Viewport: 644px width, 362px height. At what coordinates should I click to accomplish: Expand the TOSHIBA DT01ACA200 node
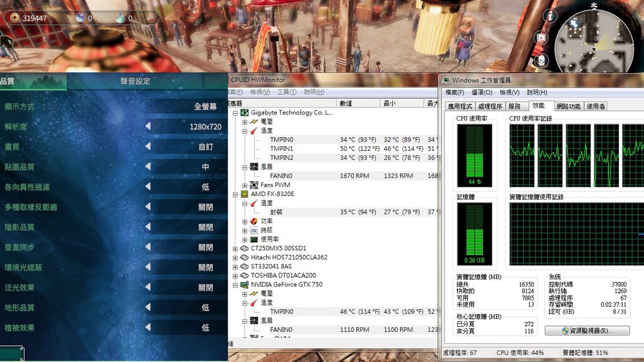235,276
